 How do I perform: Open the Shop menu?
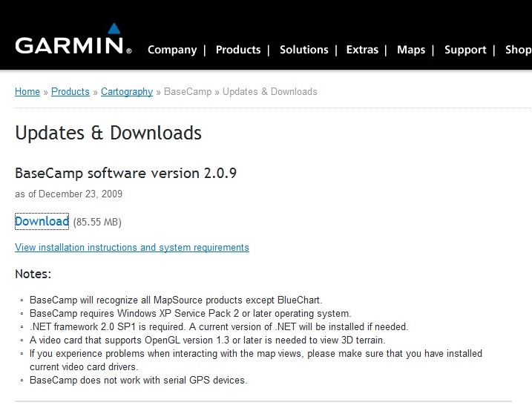(519, 50)
